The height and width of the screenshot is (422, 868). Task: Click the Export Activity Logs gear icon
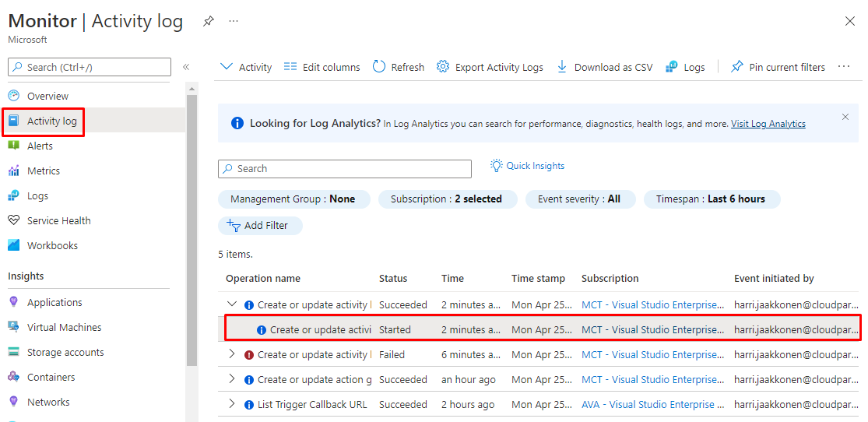tap(443, 67)
